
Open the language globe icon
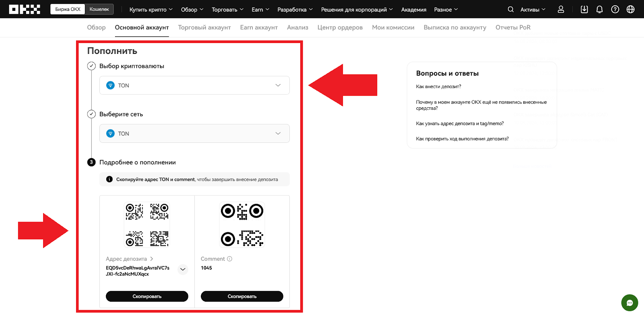[x=630, y=9]
